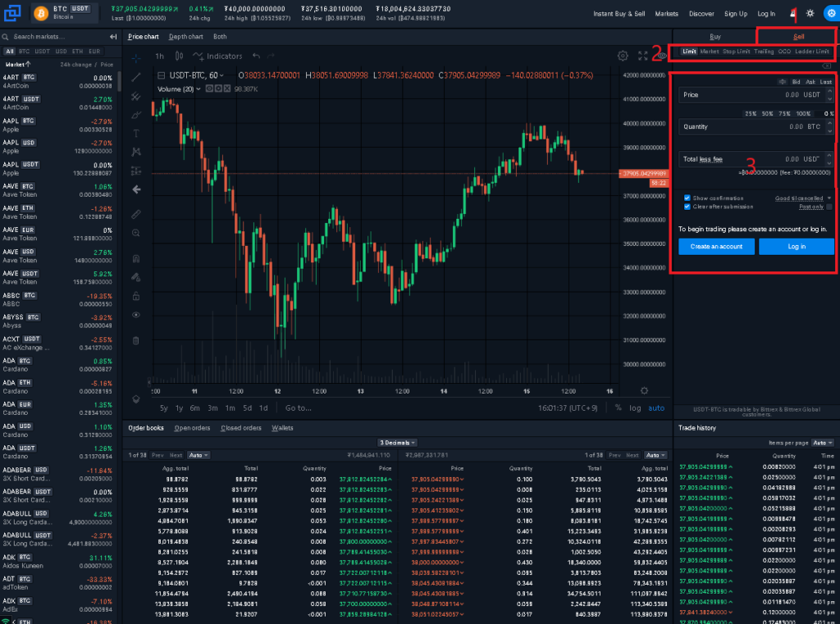Open the 1h interval selector
The image size is (840, 624).
pyautogui.click(x=160, y=57)
